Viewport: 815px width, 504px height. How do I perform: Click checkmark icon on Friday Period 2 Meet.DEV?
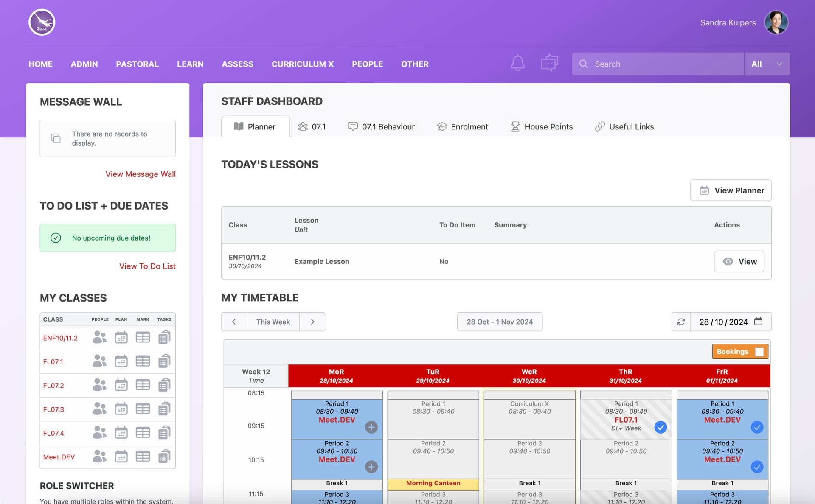point(757,467)
